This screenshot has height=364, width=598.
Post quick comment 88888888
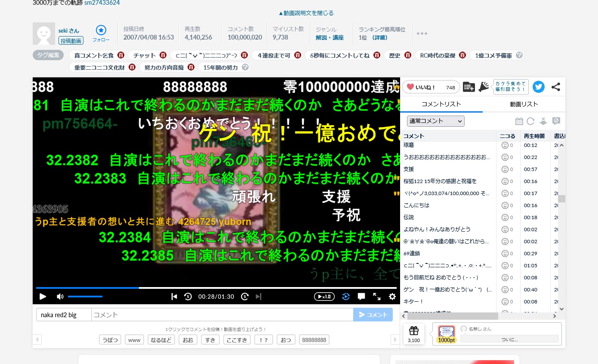(x=314, y=340)
